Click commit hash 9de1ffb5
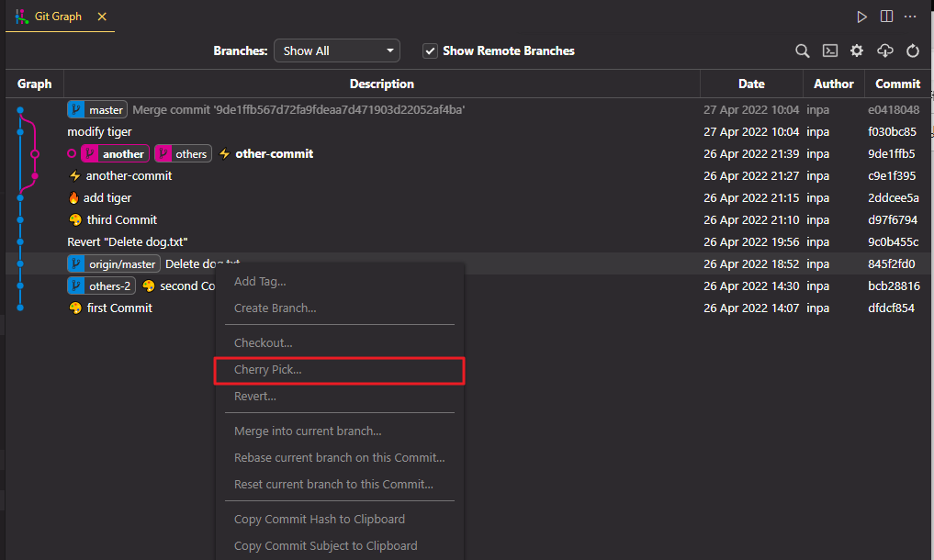The image size is (934, 560). pyautogui.click(x=891, y=153)
